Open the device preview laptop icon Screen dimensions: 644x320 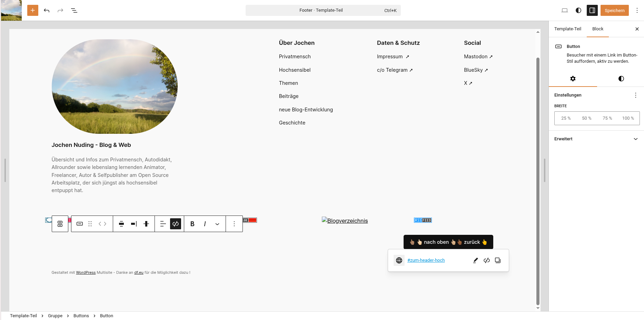coord(564,10)
